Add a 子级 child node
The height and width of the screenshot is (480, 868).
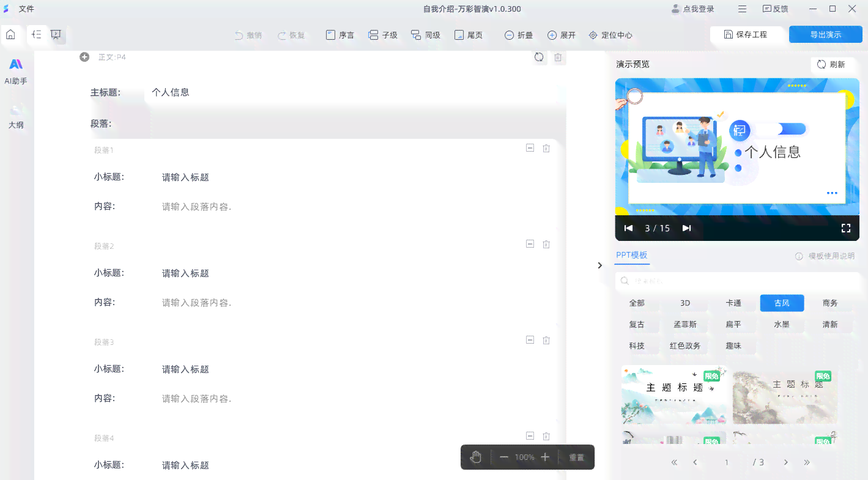pyautogui.click(x=383, y=35)
